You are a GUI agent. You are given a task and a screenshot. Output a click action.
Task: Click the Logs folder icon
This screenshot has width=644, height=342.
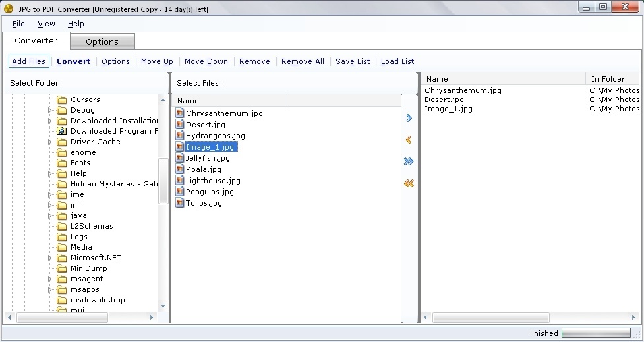click(x=61, y=237)
